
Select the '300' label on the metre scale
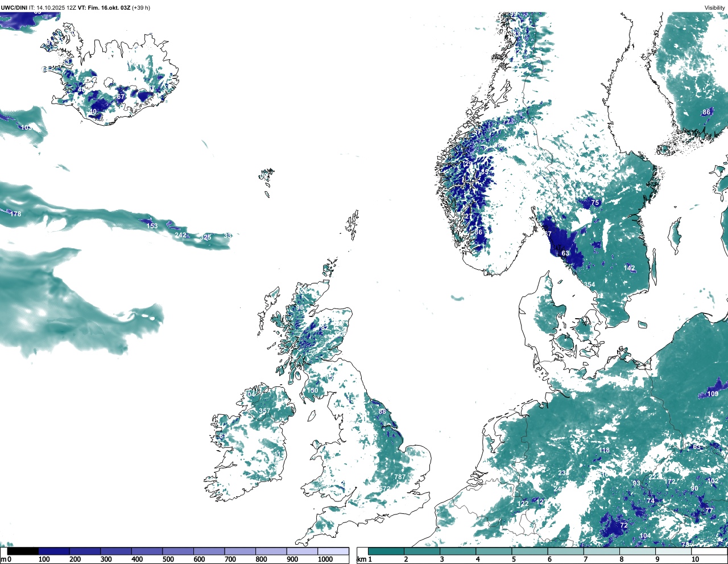[106, 559]
